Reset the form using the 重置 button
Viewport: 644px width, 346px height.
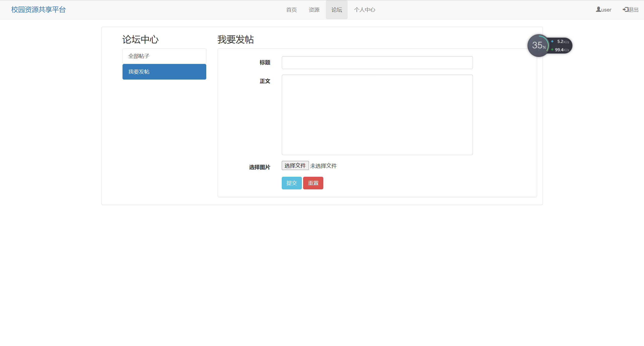[x=313, y=183]
